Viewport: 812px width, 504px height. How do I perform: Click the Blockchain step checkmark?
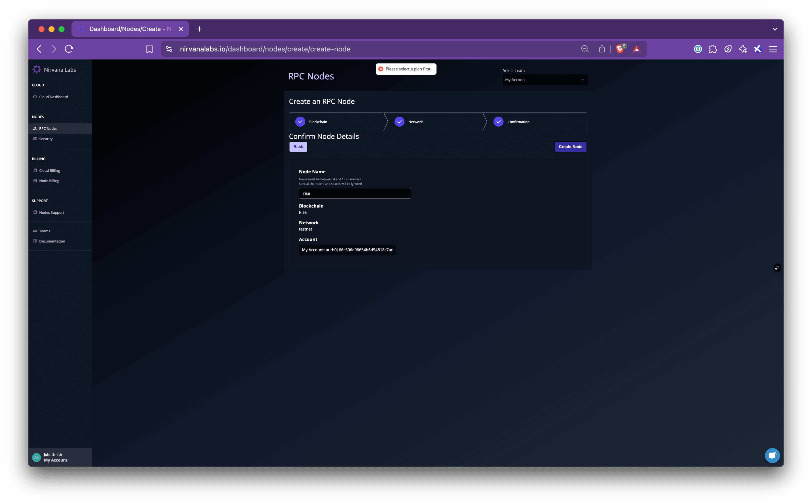300,122
